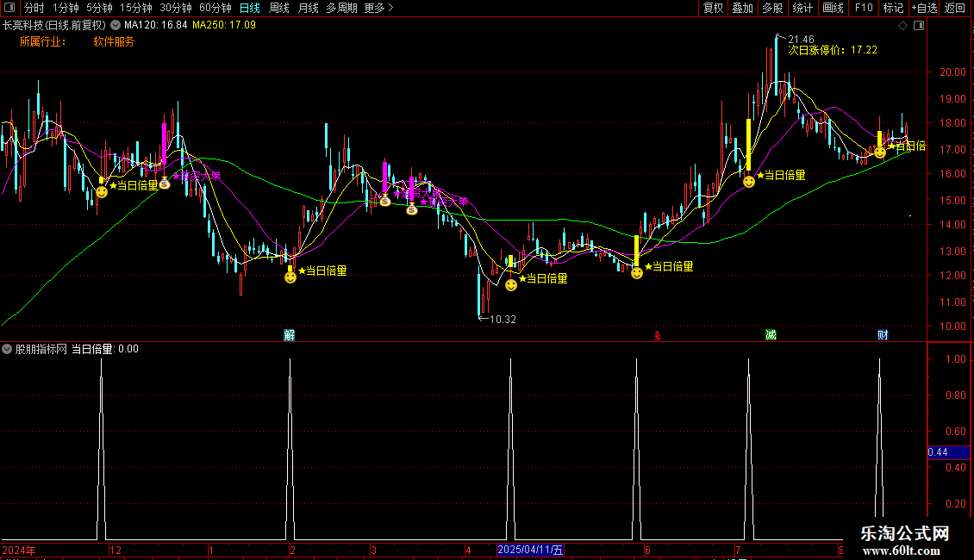Click the 股朋指标网 indicator name

pos(41,350)
